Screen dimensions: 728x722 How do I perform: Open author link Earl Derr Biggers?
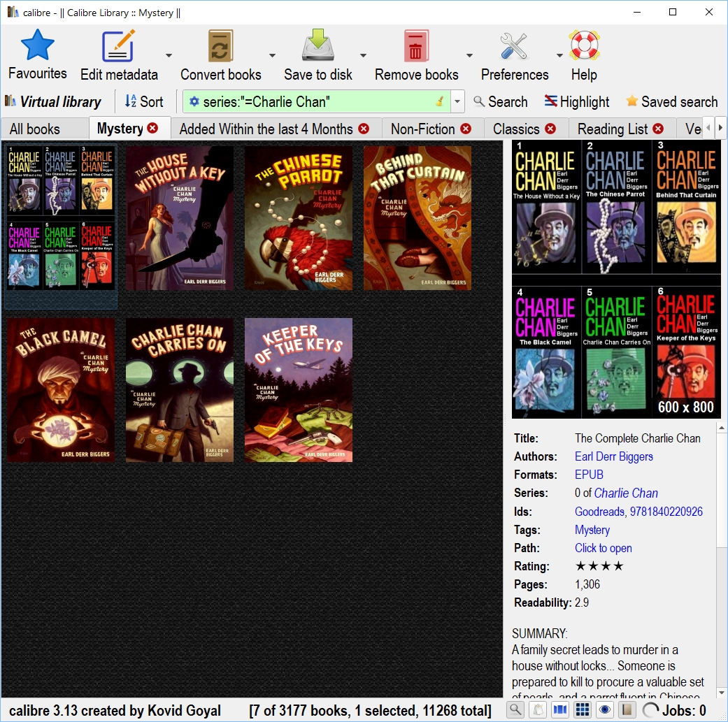point(614,456)
